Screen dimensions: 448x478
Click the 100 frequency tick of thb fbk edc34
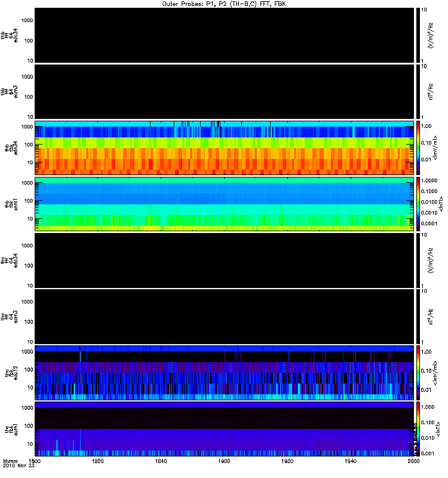tap(29, 145)
